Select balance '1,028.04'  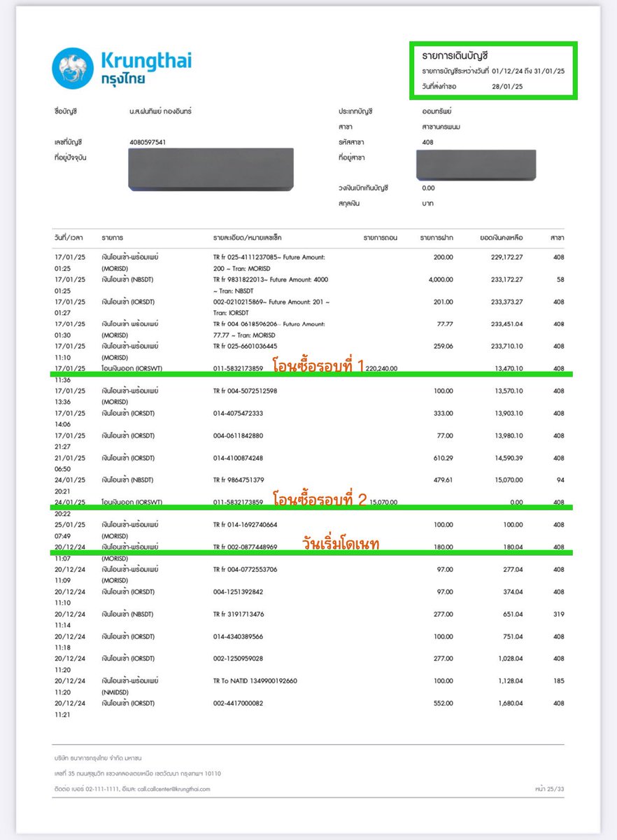coord(510,659)
